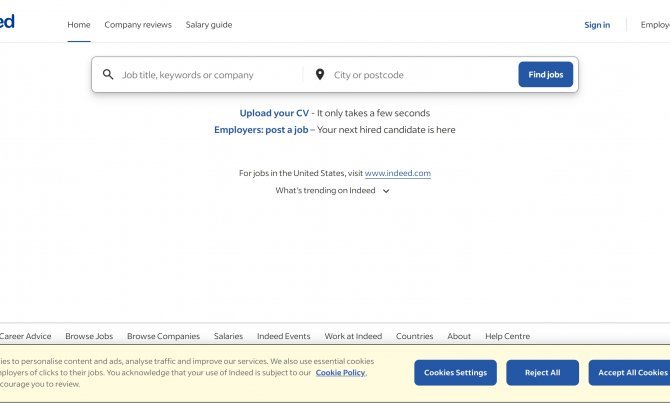Click the location pin icon

[x=320, y=74]
